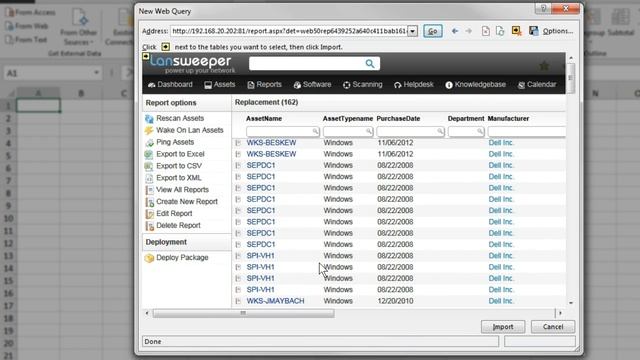Image resolution: width=640 pixels, height=360 pixels.
Task: Click the AssetName filter input field
Action: pyautogui.click(x=282, y=131)
